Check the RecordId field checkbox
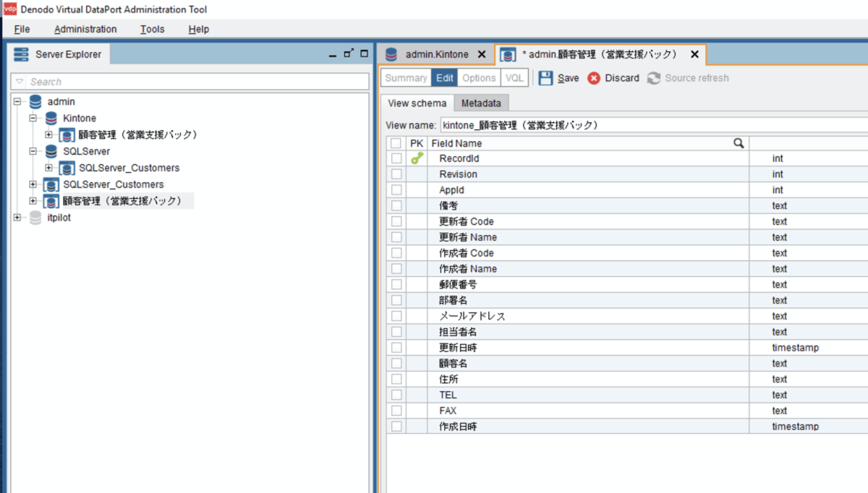 (396, 158)
